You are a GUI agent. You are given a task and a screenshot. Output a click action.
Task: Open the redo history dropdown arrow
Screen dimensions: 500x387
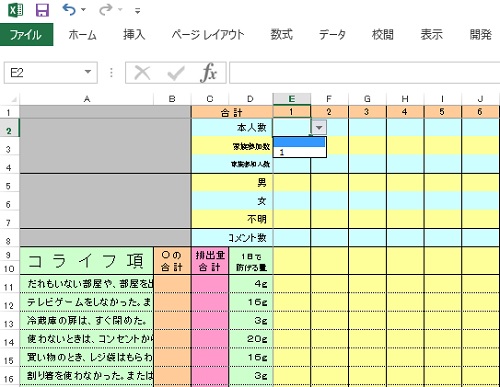point(120,10)
